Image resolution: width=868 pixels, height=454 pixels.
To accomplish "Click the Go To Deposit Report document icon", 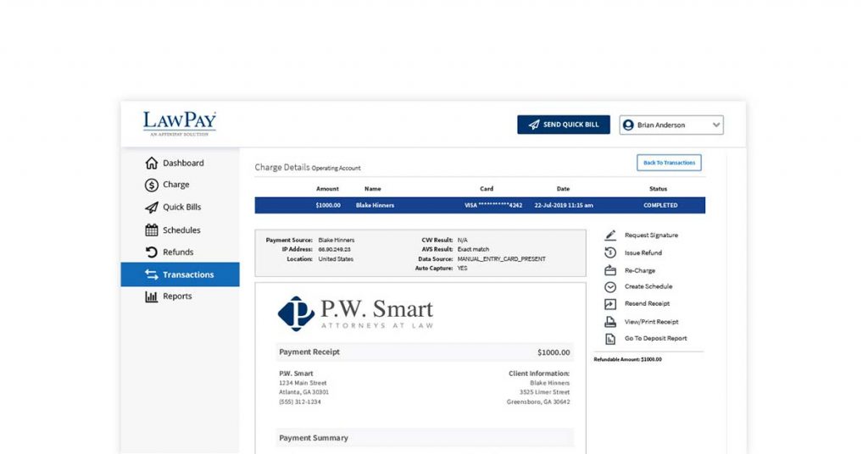I will 610,339.
